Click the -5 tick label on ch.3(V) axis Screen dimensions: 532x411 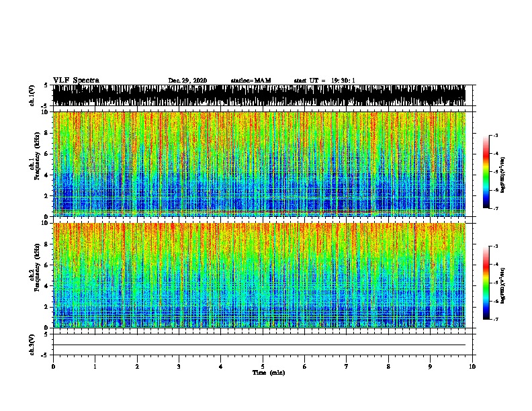pyautogui.click(x=45, y=355)
